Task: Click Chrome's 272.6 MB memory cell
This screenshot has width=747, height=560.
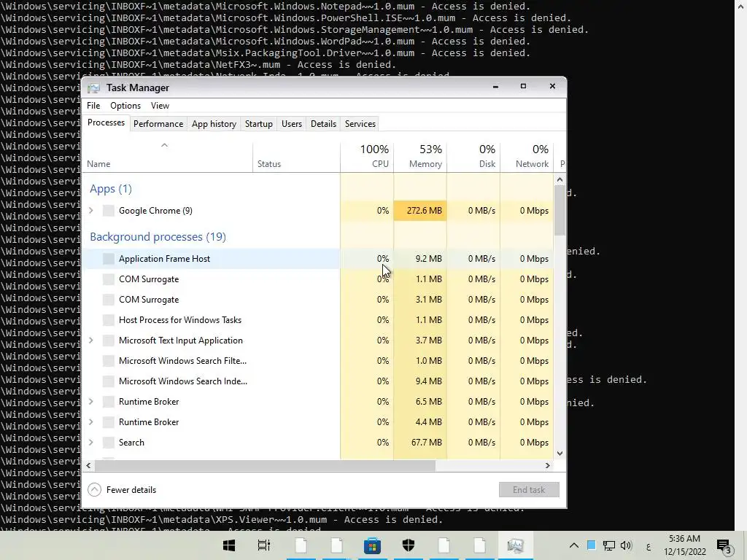Action: click(420, 211)
